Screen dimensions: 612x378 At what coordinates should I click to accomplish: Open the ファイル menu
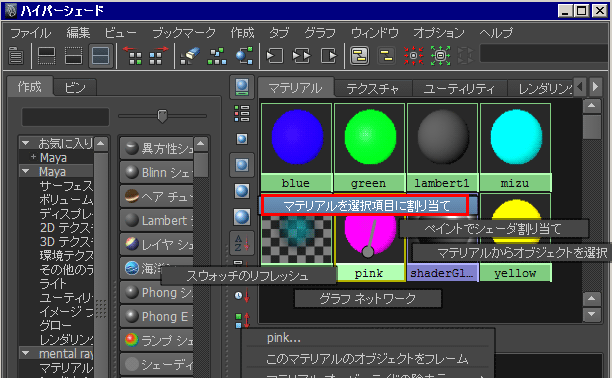(30, 33)
